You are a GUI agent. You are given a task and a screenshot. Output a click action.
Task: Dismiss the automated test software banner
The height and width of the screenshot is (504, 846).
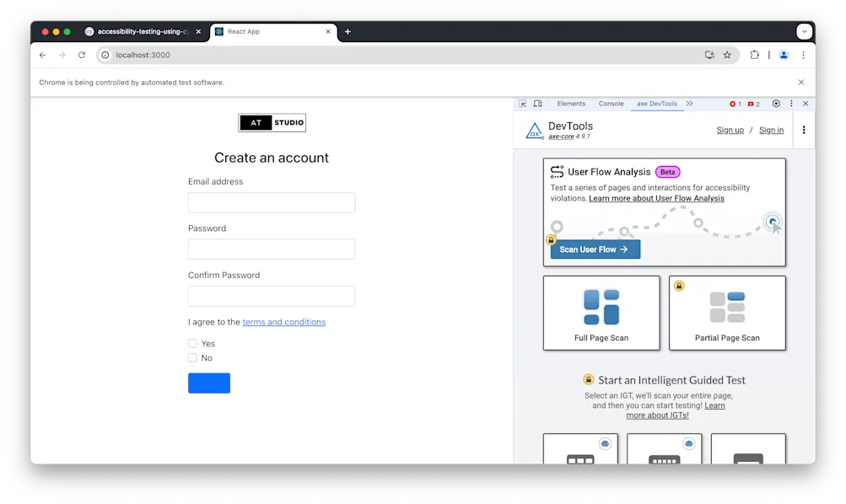pos(801,83)
